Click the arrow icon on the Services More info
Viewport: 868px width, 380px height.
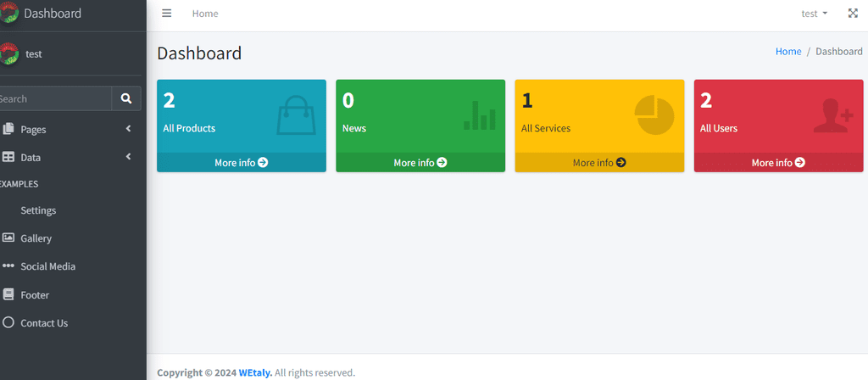click(x=621, y=162)
